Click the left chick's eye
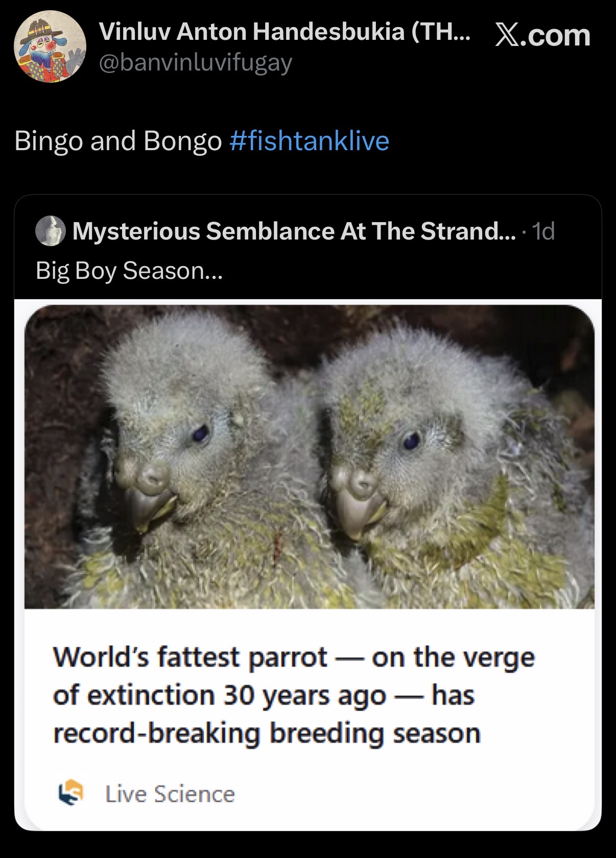The image size is (616, 858). 201,434
